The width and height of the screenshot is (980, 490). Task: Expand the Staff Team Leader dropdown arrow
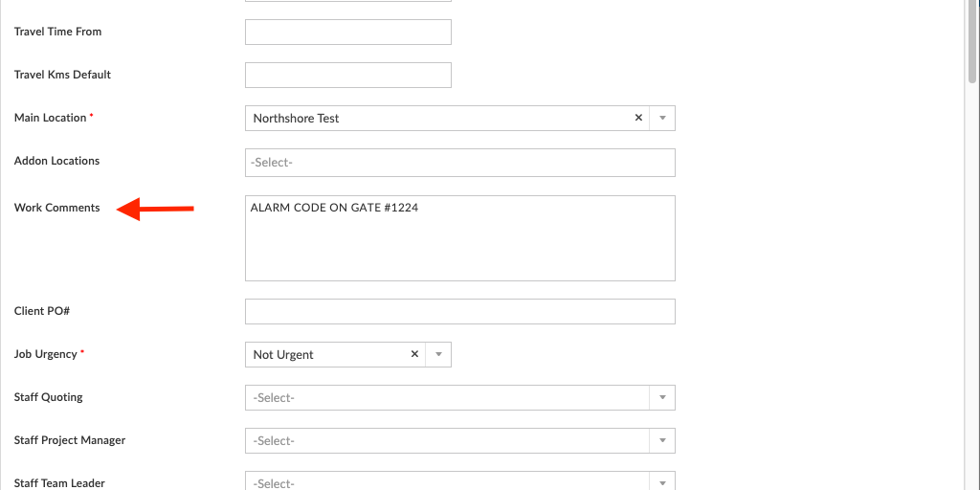click(662, 482)
